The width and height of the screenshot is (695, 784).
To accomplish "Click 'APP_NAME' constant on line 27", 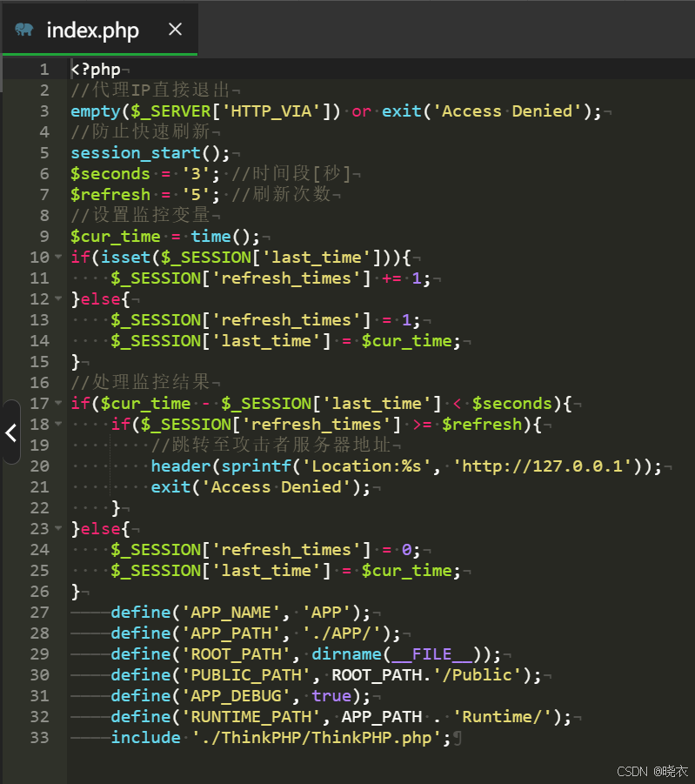I will pos(231,613).
